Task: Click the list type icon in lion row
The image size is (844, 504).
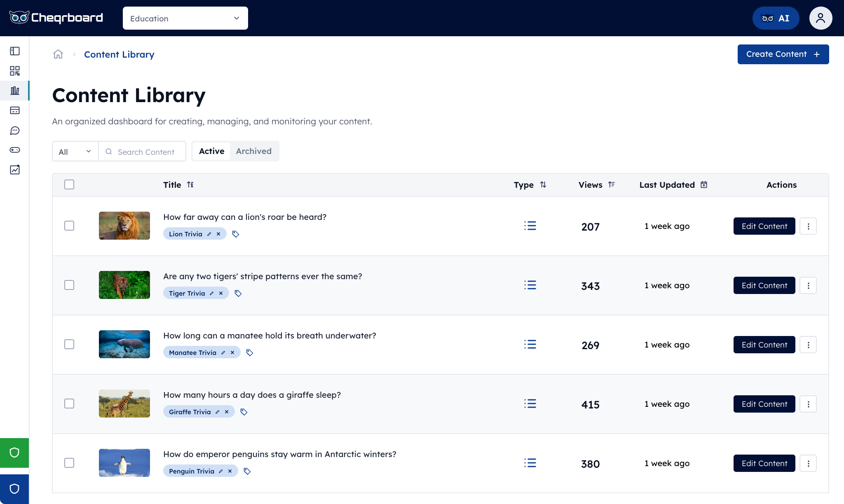Action: coord(530,226)
